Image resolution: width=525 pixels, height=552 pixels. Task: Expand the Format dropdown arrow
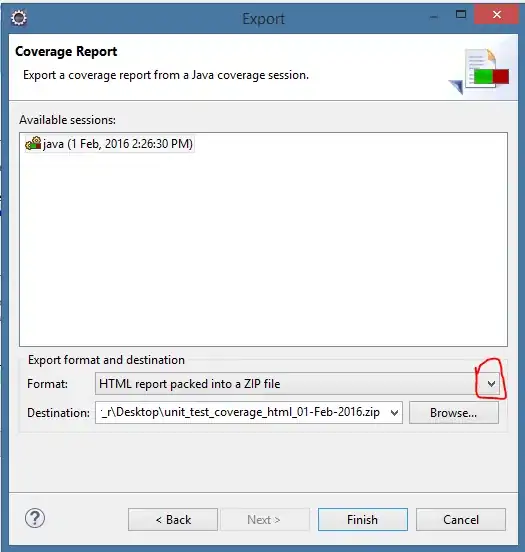click(x=492, y=384)
